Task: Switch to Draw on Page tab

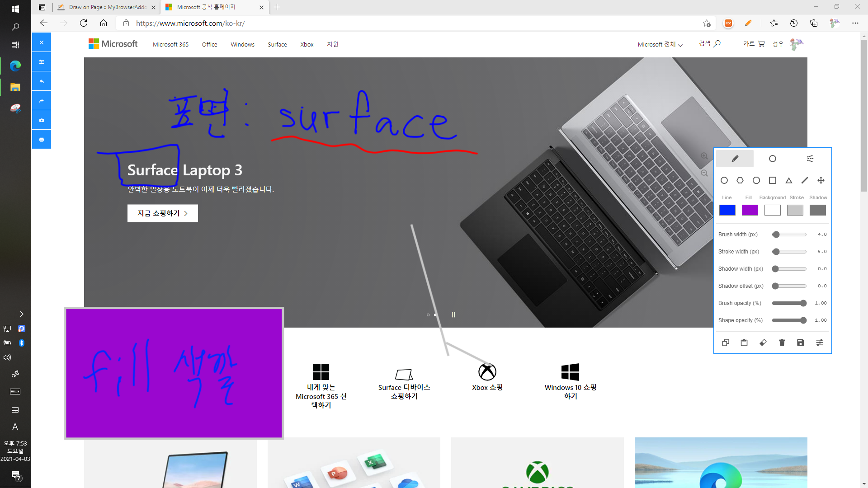Action: point(108,7)
